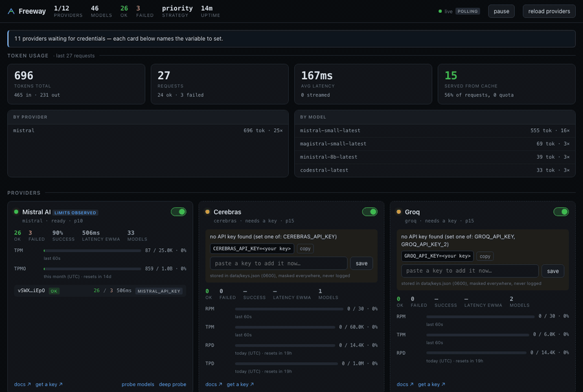Click the Freeway logo icon
Viewport: 583px width, 392px height.
coord(11,11)
